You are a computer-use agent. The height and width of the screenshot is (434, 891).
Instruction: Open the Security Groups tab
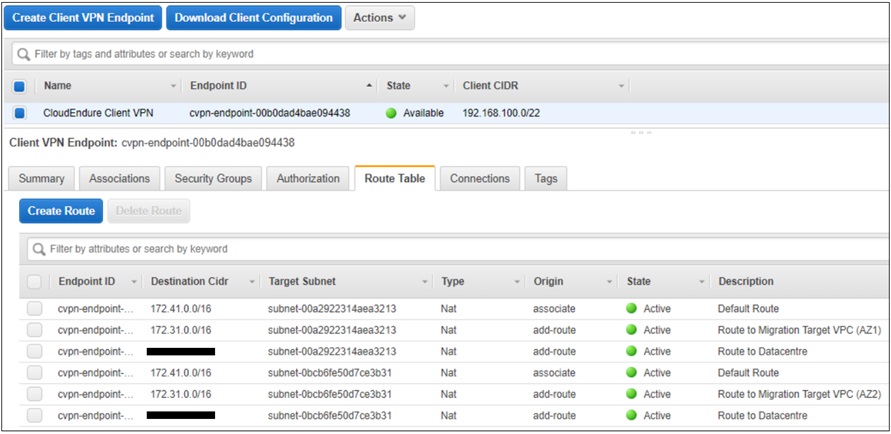pos(213,178)
